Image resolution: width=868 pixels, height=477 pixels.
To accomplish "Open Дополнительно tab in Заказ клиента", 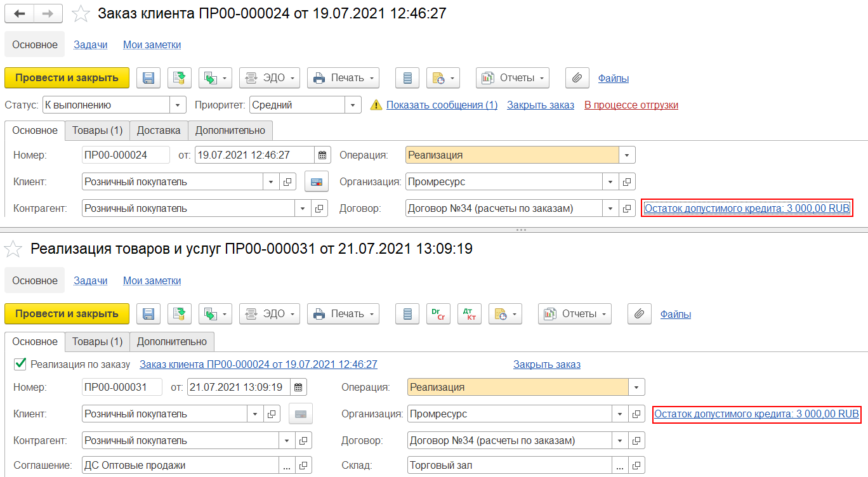I will 230,131.
